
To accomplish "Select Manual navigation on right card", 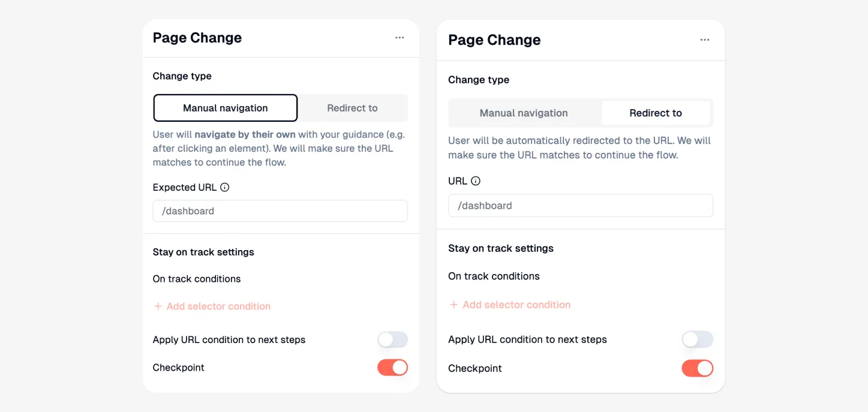I will [x=523, y=113].
